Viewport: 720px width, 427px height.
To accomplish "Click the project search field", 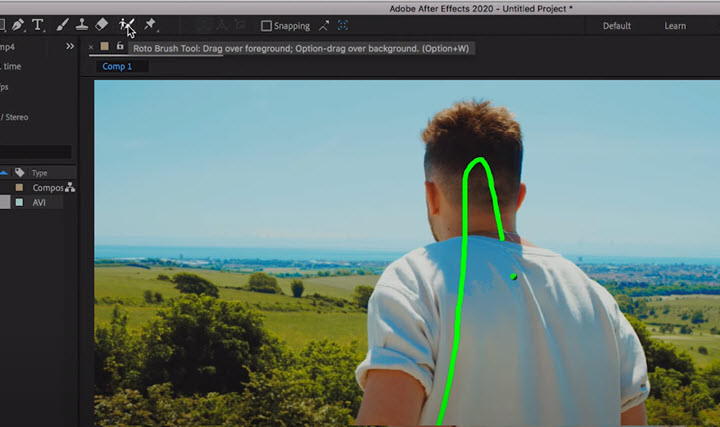I will pos(35,152).
